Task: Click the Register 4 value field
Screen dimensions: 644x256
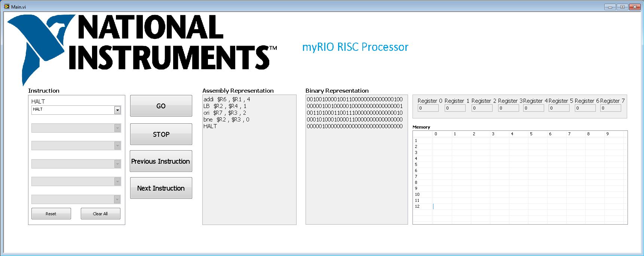Action: pos(533,108)
